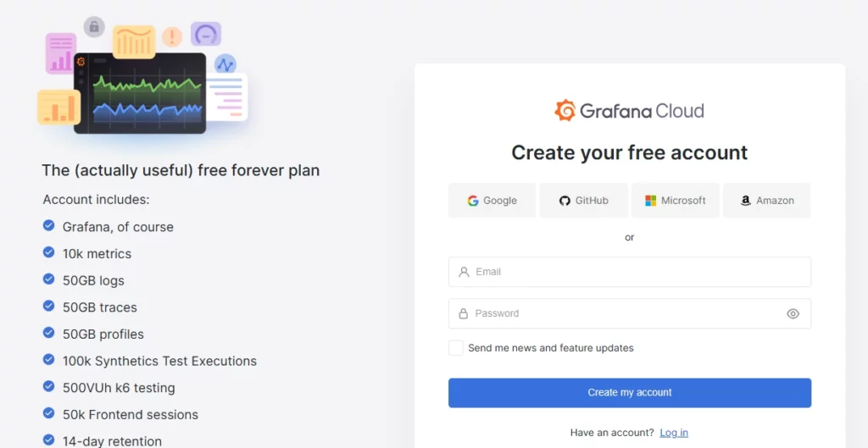
Task: Click Create my account button
Action: click(x=630, y=393)
